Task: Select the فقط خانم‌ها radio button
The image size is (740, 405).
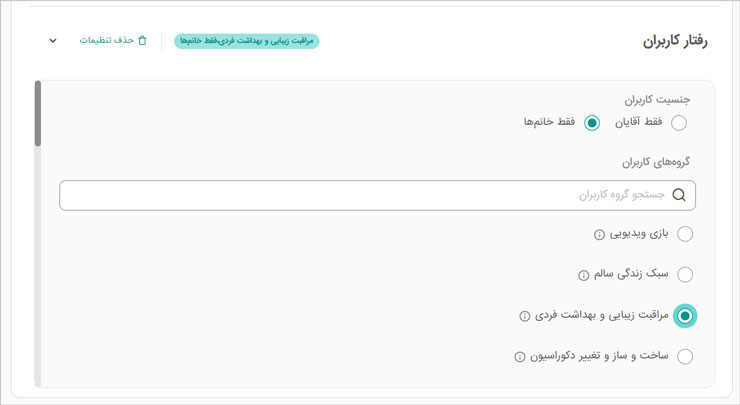Action: pos(592,123)
